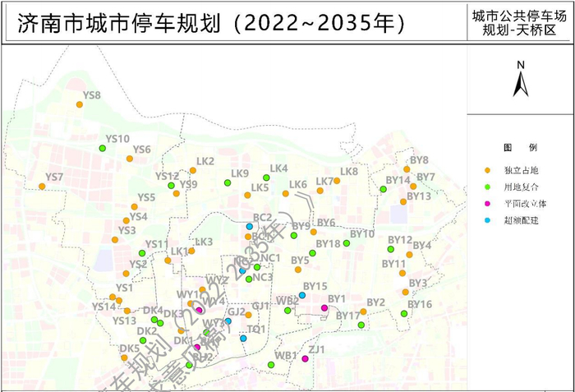Screen dimensions: 575x392
Task: Select the green YS11 parking marker
Action: 142,253
